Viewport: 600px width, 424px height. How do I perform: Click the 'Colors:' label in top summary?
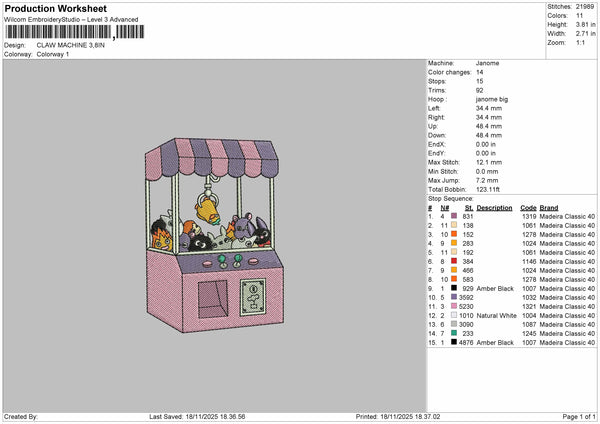coord(557,16)
